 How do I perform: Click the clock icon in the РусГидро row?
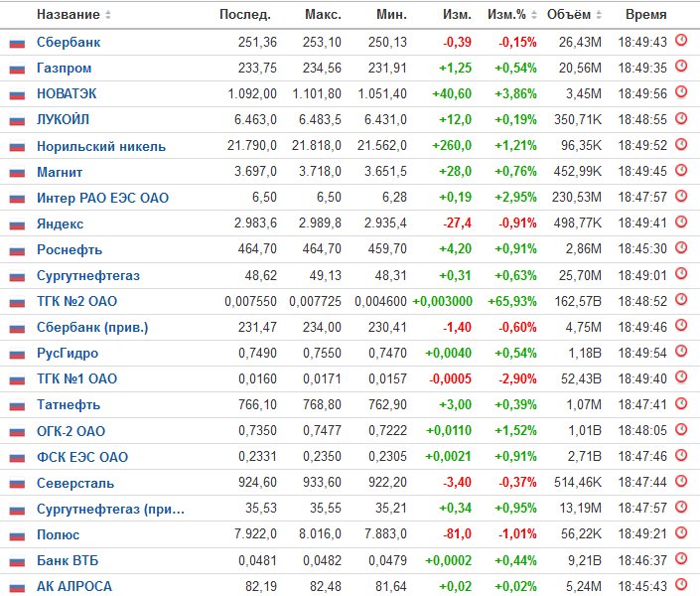point(681,352)
